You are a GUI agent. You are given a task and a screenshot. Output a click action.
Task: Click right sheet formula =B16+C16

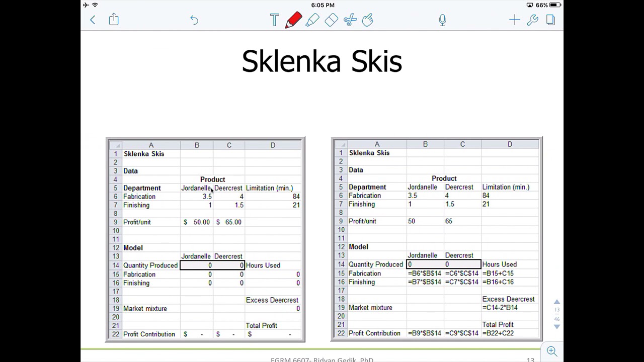click(x=498, y=282)
